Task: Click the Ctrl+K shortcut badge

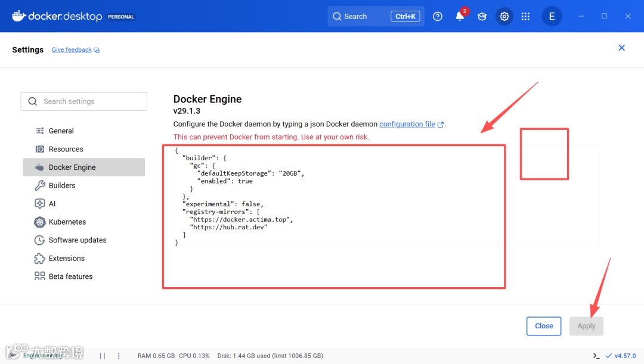Action: 405,17
